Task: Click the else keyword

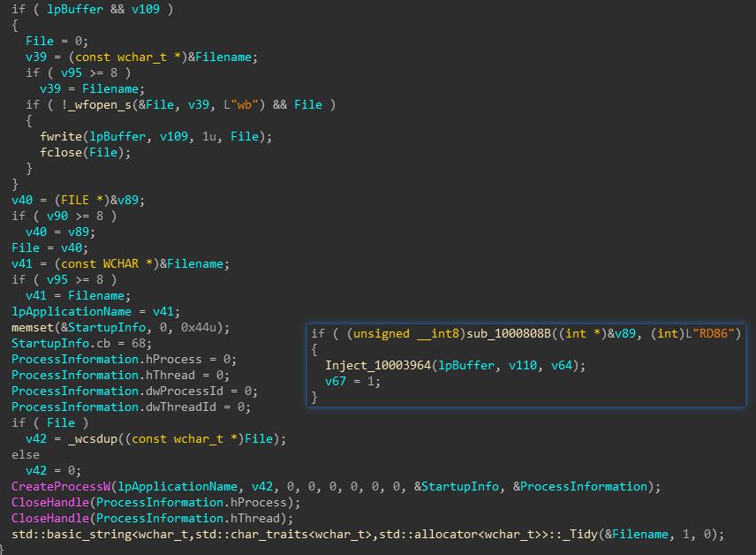Action: point(25,455)
